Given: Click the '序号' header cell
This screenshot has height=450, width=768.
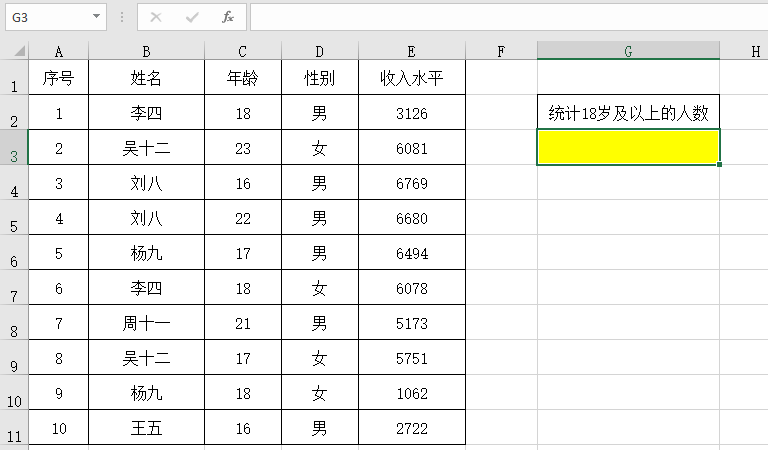Looking at the screenshot, I should point(59,77).
